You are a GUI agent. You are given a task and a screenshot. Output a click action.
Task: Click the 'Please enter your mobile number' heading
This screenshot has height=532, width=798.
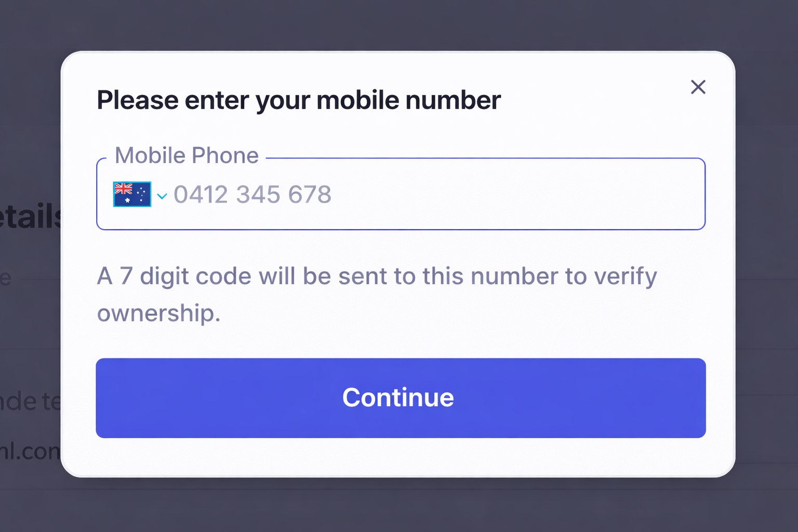tap(299, 100)
